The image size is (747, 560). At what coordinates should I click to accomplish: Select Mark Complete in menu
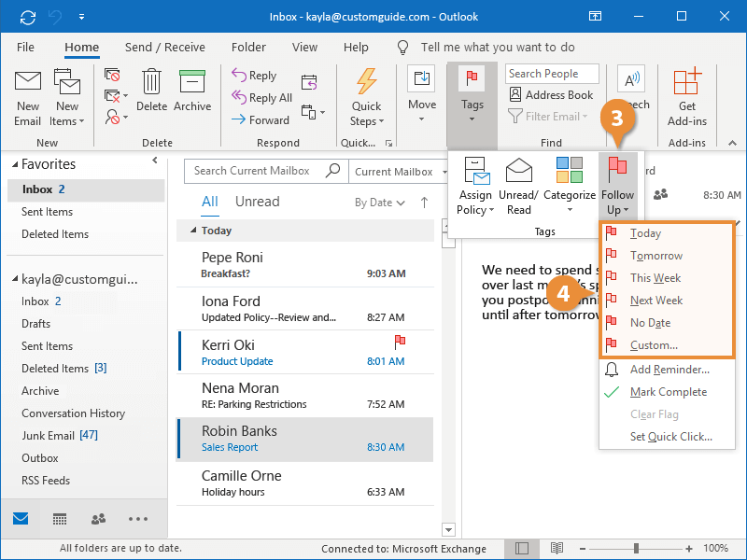(x=667, y=392)
